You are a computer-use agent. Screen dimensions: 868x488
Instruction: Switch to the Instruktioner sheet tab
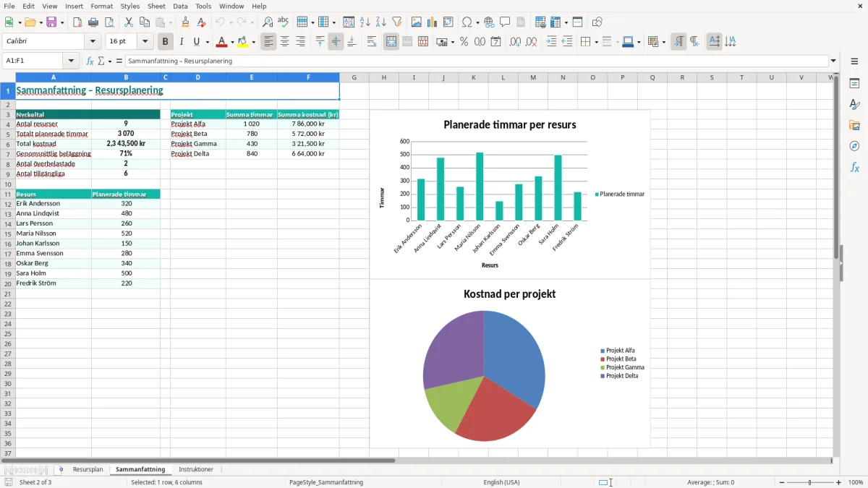pyautogui.click(x=196, y=469)
